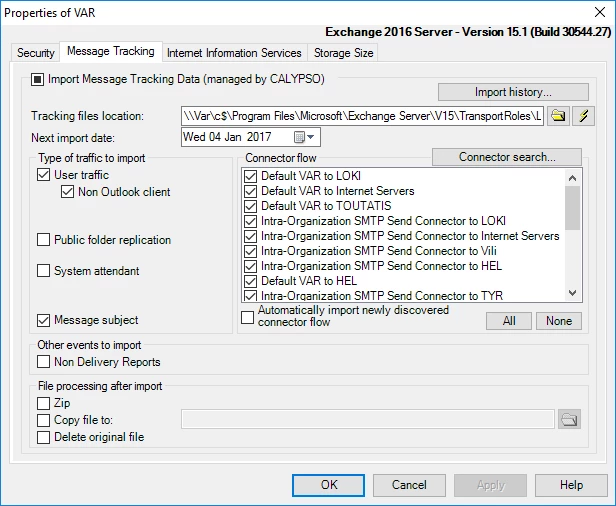
Task: Toggle Import Message Tracking Data checkbox
Action: [x=37, y=79]
